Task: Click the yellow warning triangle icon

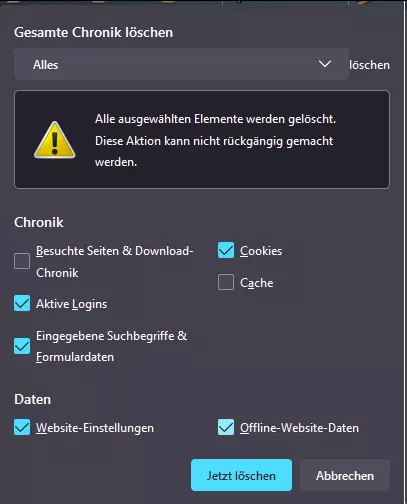Action: coord(55,140)
